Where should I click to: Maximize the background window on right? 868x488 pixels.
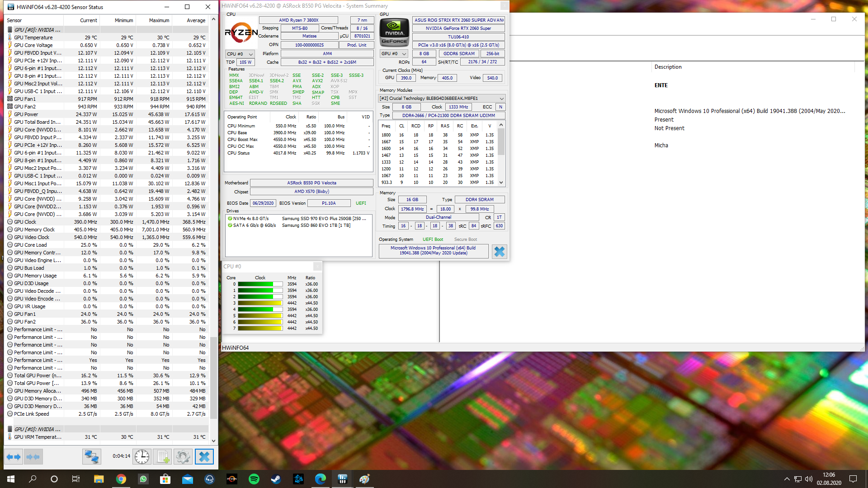tap(834, 19)
